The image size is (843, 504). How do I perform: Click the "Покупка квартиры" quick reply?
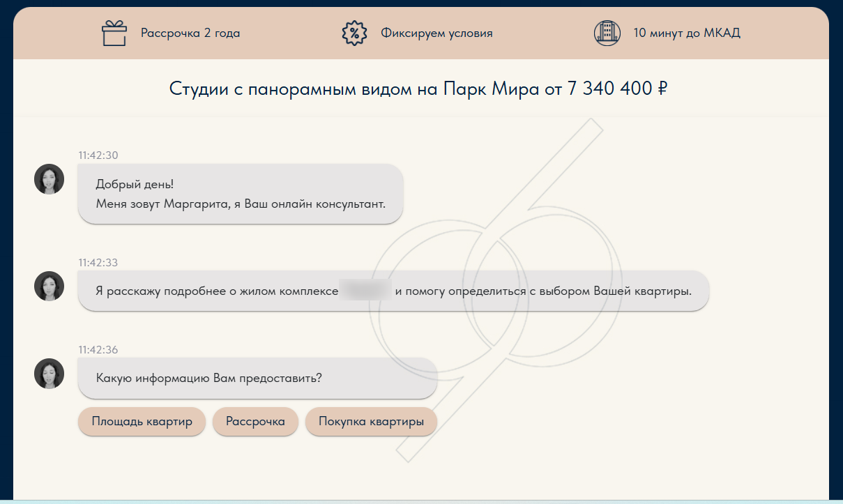pos(371,421)
